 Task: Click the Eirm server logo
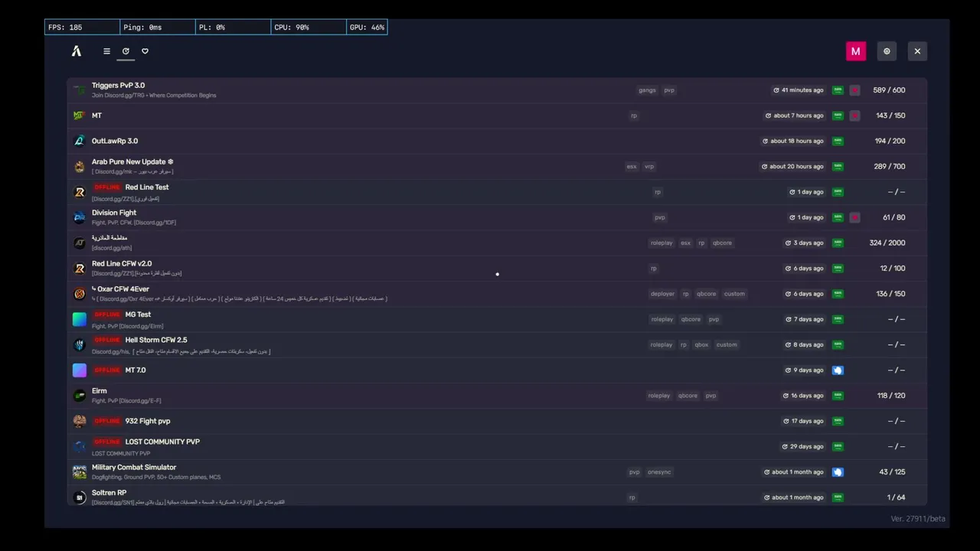(x=80, y=396)
